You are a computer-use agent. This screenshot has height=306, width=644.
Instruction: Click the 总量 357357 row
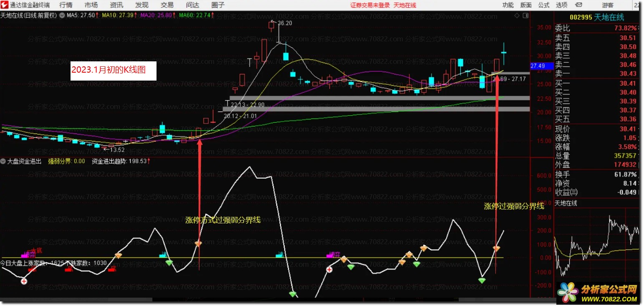click(596, 156)
